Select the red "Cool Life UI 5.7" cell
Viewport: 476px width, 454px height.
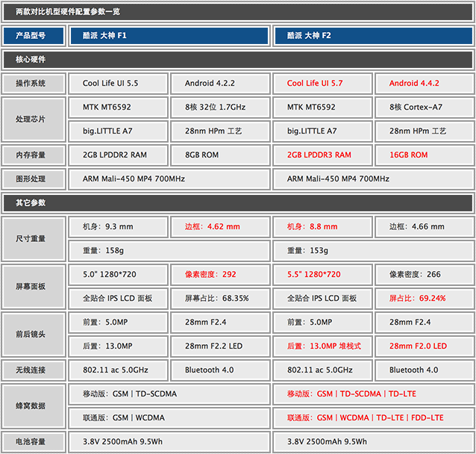pyautogui.click(x=322, y=84)
